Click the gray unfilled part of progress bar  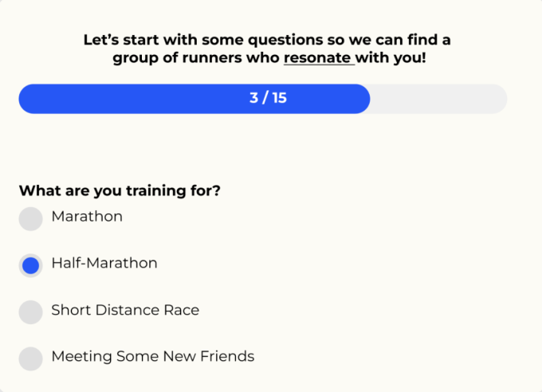(x=438, y=99)
